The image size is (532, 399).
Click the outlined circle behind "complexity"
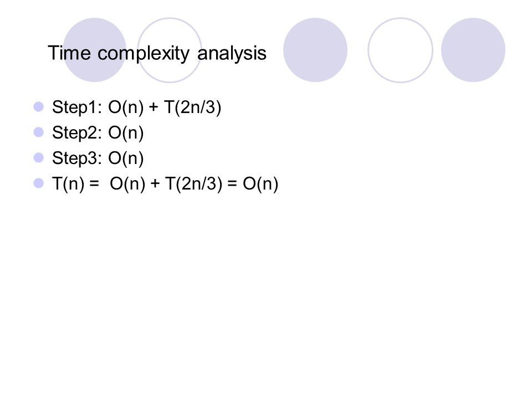point(170,50)
